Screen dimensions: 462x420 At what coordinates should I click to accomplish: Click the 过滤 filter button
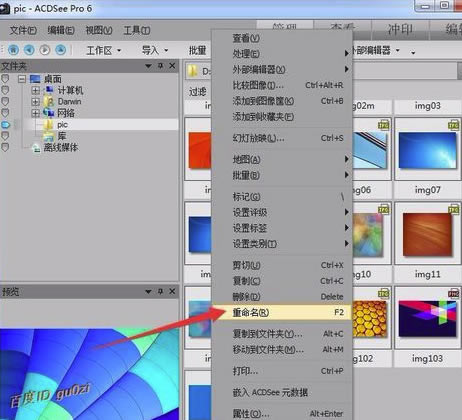[x=198, y=92]
